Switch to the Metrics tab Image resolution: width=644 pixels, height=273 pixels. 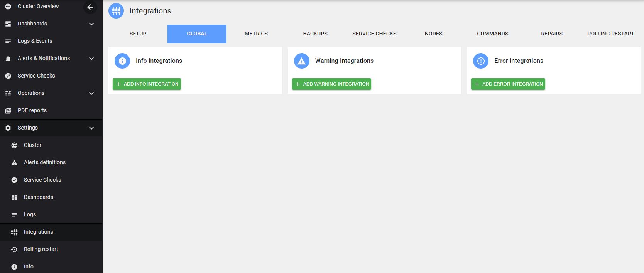coord(256,34)
